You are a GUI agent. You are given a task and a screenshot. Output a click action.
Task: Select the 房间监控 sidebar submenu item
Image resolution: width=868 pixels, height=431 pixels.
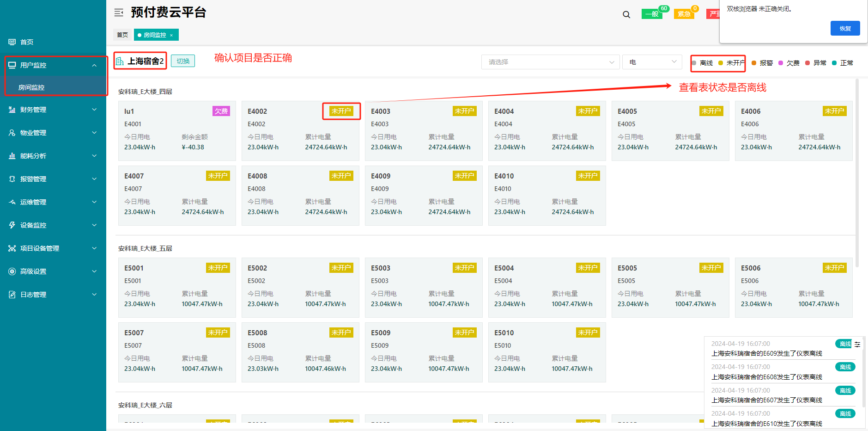click(31, 87)
